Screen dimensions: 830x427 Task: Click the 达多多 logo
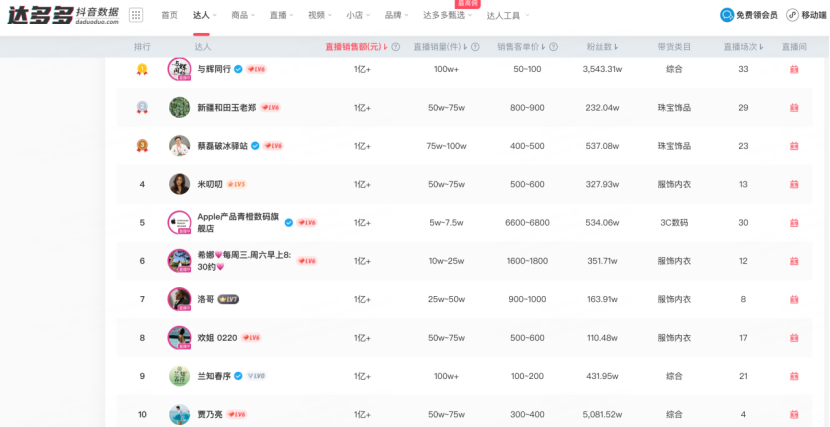(62, 15)
